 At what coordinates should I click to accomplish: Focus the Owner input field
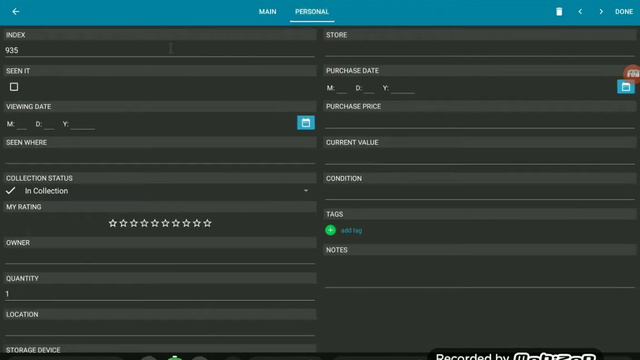point(159,257)
